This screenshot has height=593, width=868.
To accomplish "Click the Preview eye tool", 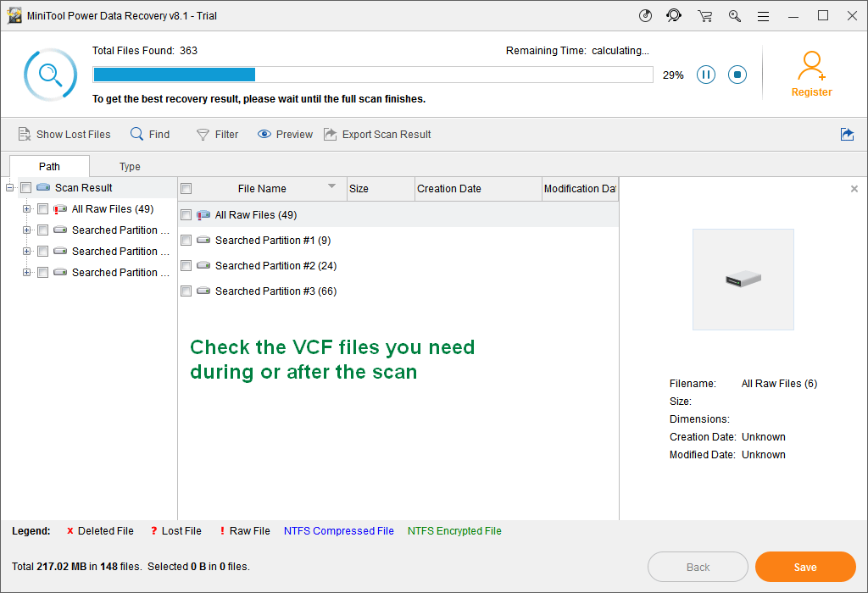I will pos(285,135).
